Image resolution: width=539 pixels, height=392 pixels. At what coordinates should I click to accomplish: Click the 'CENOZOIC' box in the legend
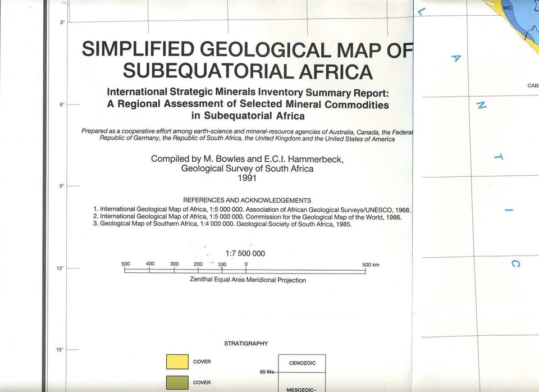[x=302, y=363]
